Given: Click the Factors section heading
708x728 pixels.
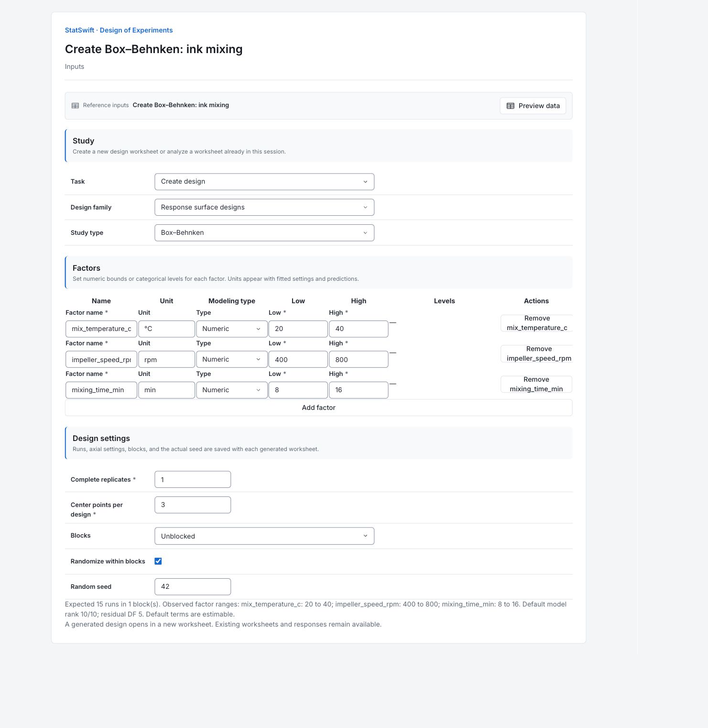Looking at the screenshot, I should click(87, 268).
